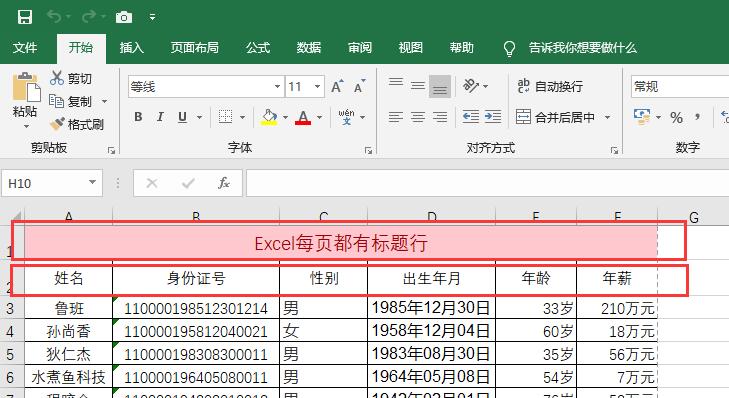Apply the red font color A

click(303, 117)
